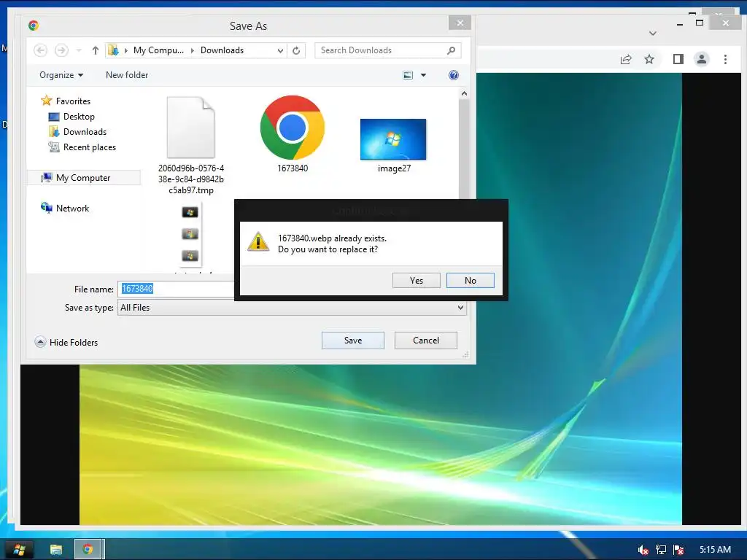Click the Share icon in Chrome toolbar
The image size is (747, 560).
[625, 59]
